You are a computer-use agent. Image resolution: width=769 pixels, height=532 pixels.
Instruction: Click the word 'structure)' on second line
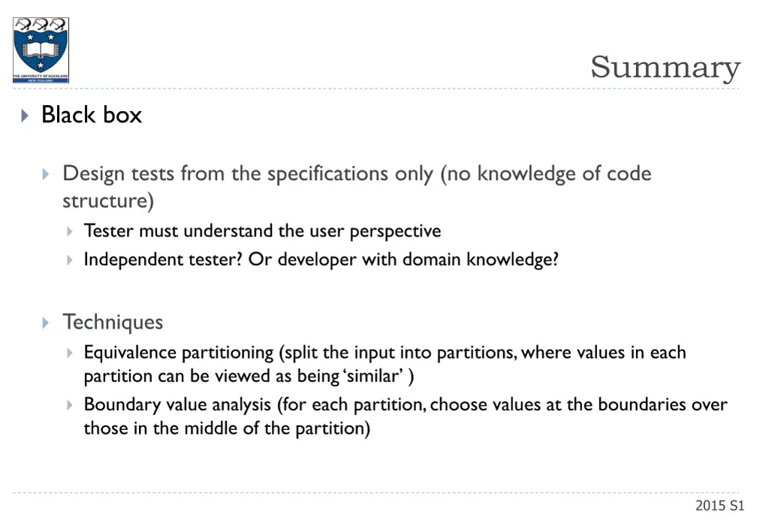[x=108, y=201]
